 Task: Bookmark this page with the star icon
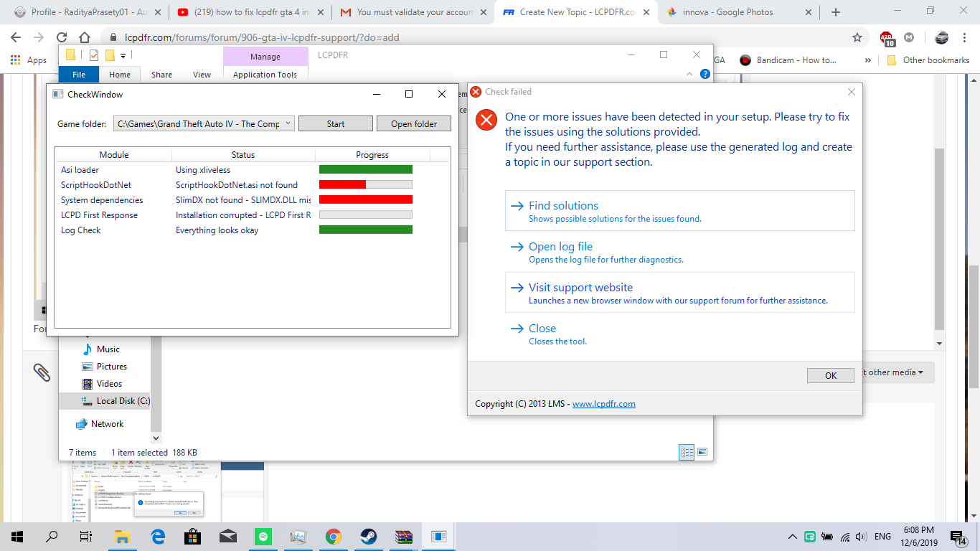click(x=857, y=37)
